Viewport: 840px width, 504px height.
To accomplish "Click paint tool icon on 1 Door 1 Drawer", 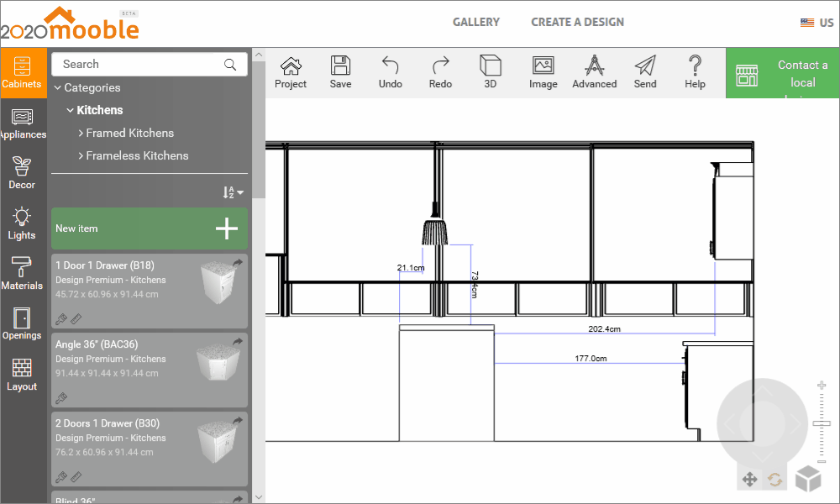I will pos(61,319).
